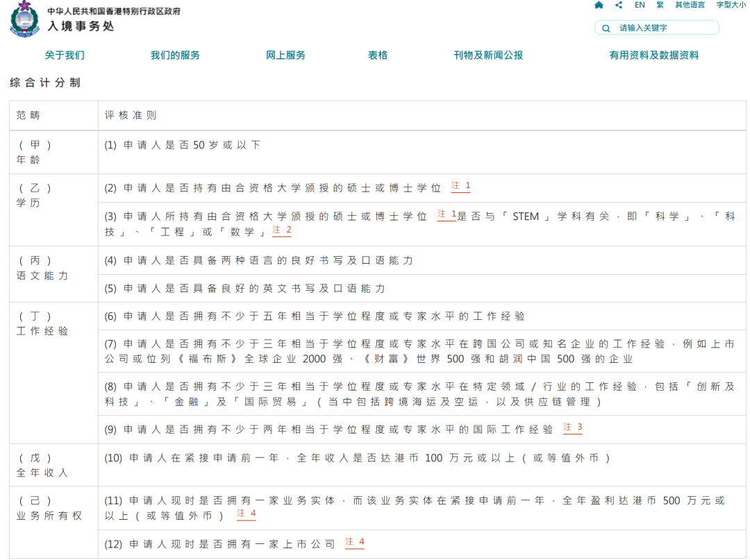The width and height of the screenshot is (750, 560).
Task: Click 注 2 footnote after 数学
Action: [281, 230]
